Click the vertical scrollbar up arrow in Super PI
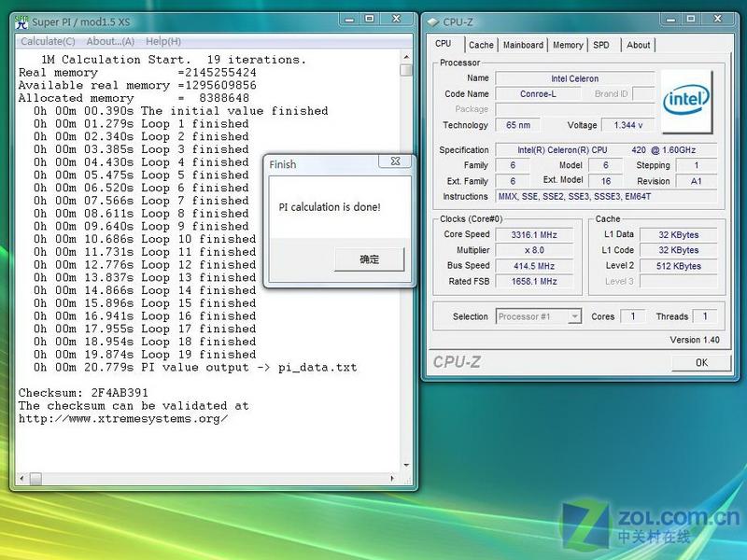 406,57
